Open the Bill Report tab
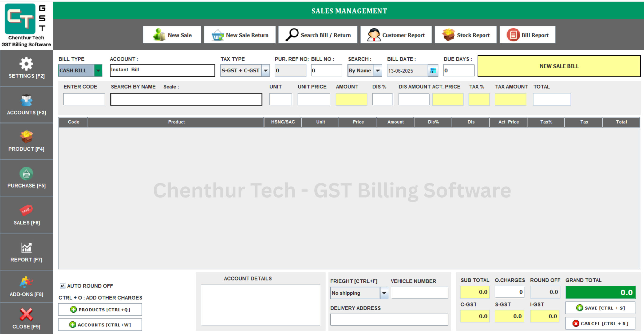Image resolution: width=644 pixels, height=334 pixels. tap(527, 35)
